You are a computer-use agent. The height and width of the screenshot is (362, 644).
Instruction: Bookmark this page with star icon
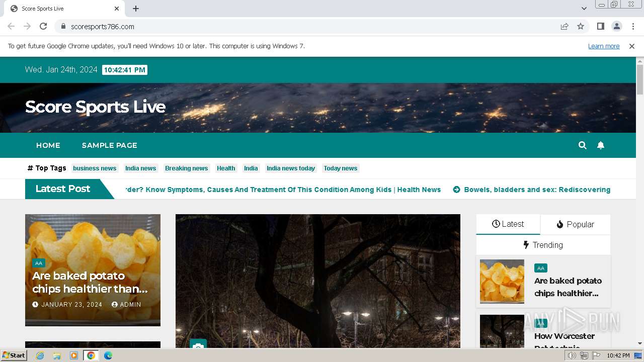point(581,26)
